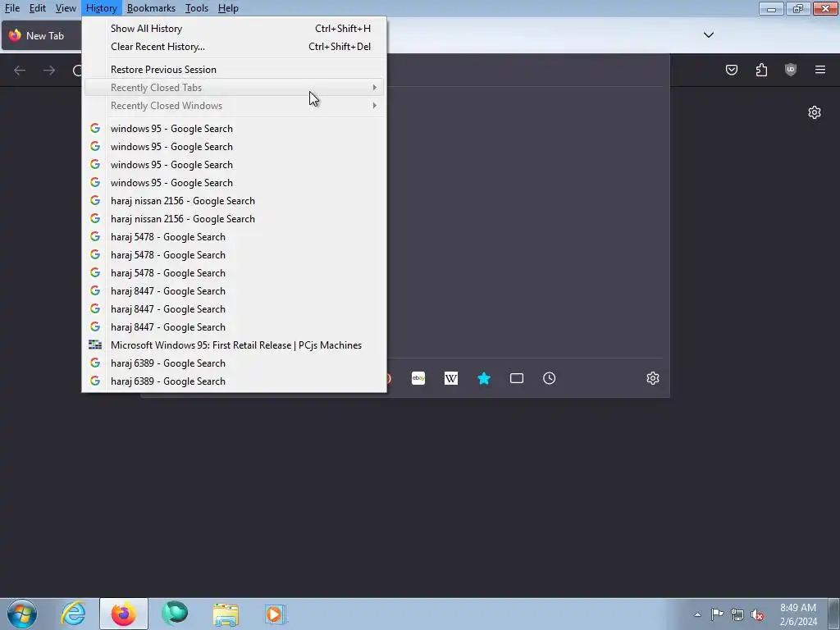Screen dimensions: 840x630
Task: Open the Windows Start orb
Action: coord(22,614)
